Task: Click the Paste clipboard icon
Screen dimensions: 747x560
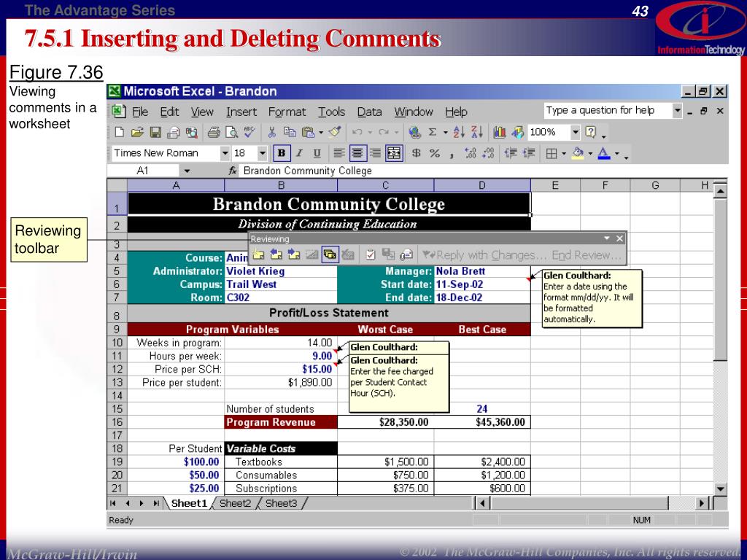Action: [309, 133]
